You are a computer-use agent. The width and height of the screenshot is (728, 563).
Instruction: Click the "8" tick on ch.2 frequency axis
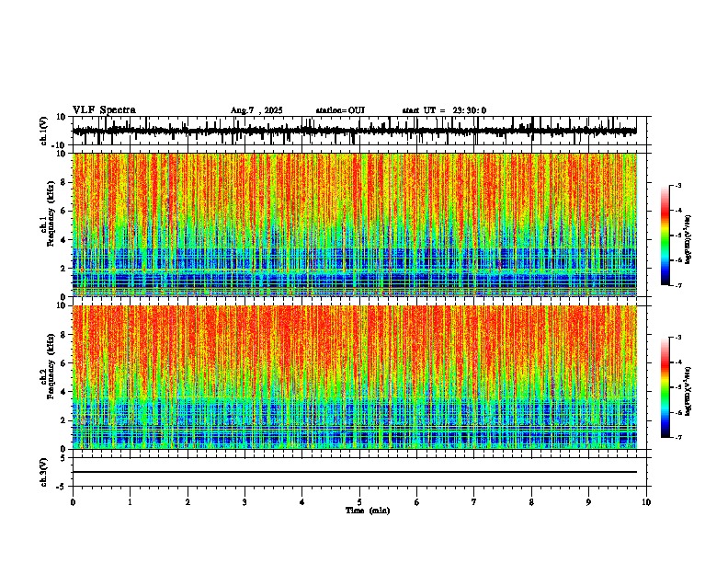[x=64, y=334]
